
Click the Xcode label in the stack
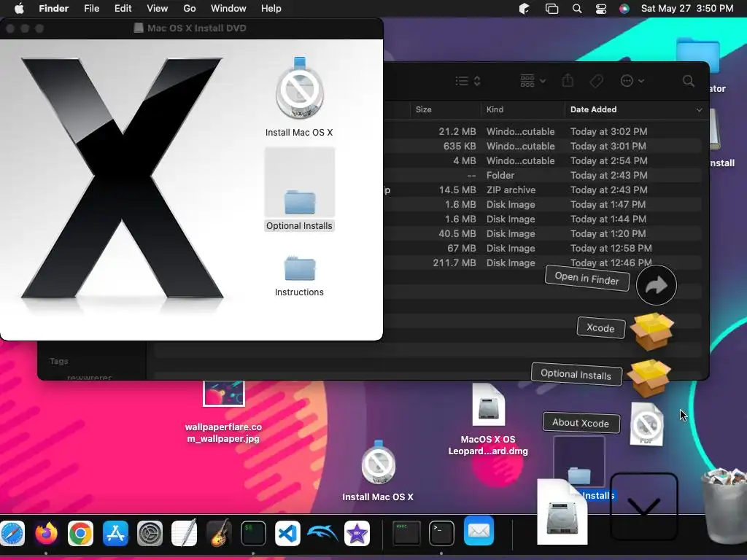(x=601, y=328)
